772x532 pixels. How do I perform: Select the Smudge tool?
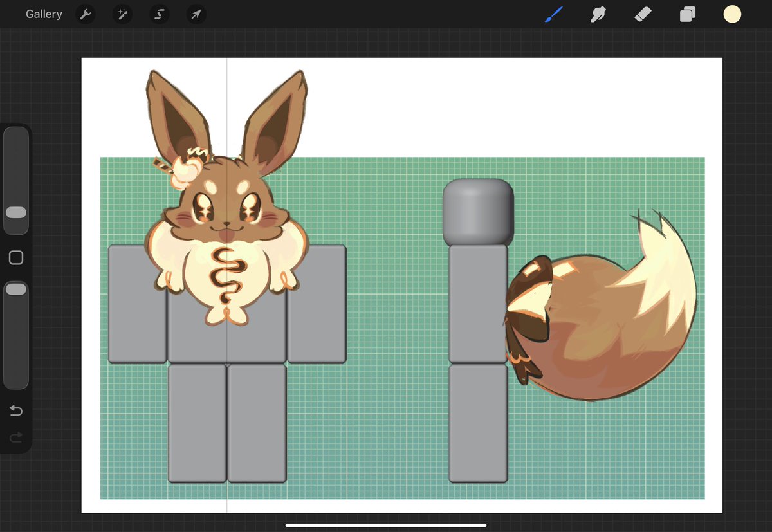pyautogui.click(x=598, y=14)
